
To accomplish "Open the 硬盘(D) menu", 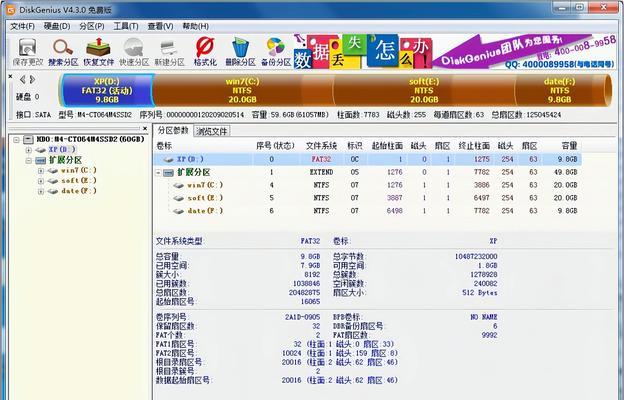I will [57, 26].
